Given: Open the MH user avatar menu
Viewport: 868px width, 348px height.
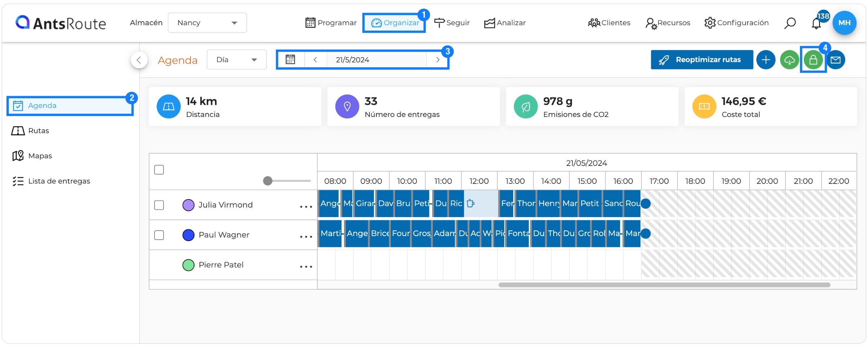Looking at the screenshot, I should click(x=844, y=23).
